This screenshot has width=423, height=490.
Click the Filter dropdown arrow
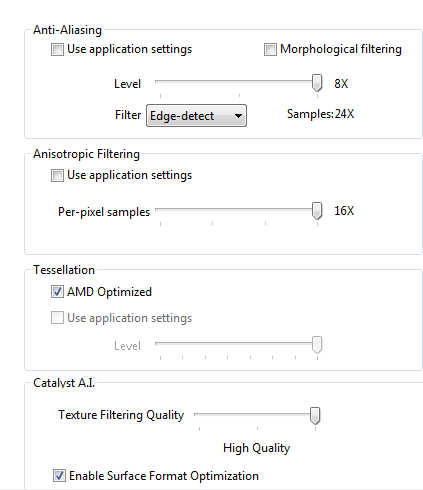click(238, 116)
